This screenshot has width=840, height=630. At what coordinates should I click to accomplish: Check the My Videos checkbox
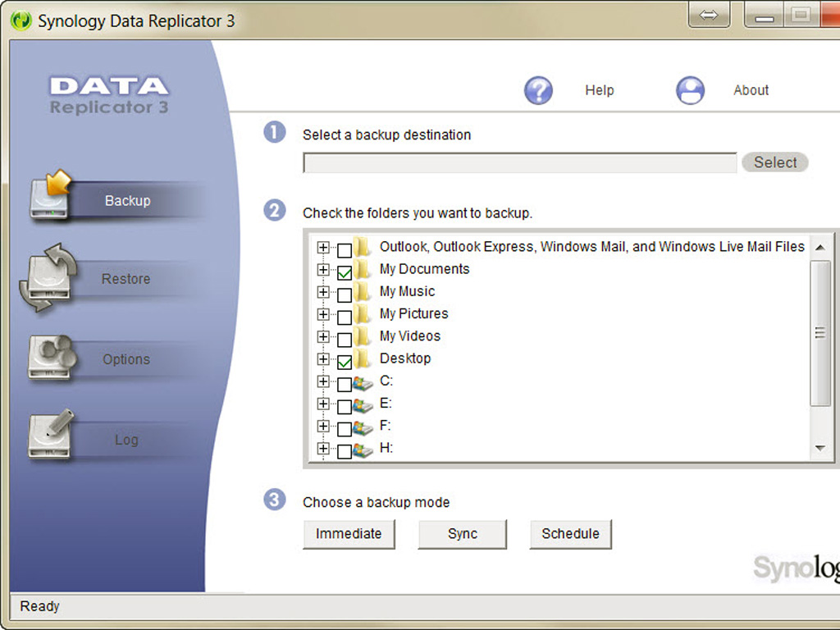[345, 340]
